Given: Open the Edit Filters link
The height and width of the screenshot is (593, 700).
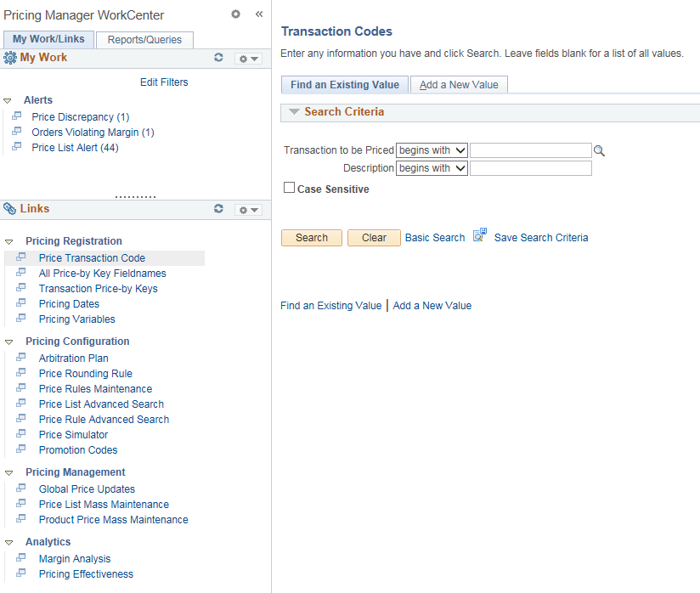Looking at the screenshot, I should pyautogui.click(x=163, y=82).
